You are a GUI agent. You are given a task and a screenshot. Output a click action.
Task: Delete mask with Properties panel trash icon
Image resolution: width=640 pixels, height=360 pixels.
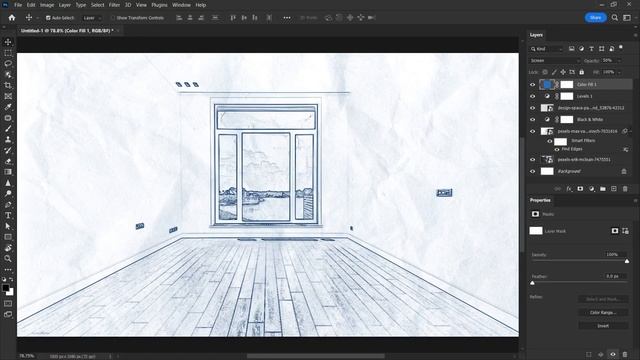point(625,354)
